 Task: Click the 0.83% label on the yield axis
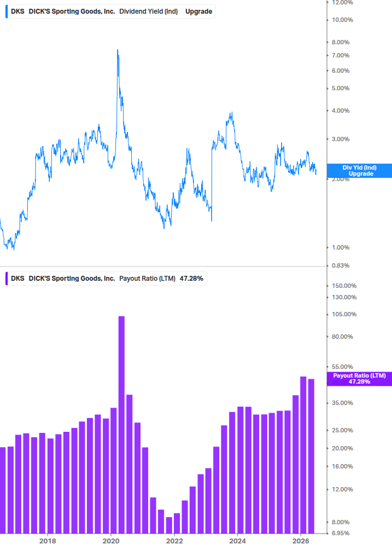coord(341,265)
